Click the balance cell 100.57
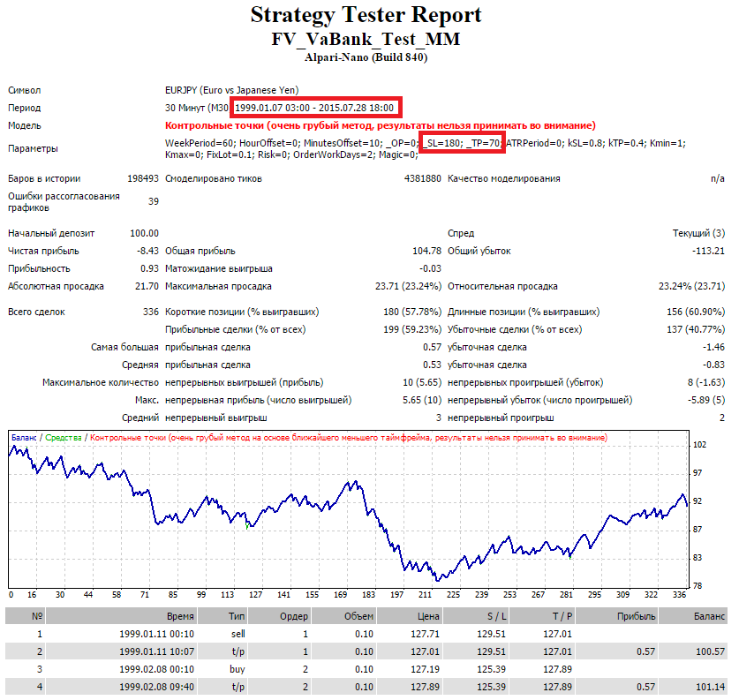Image resolution: width=739 pixels, height=700 pixels. [x=710, y=652]
